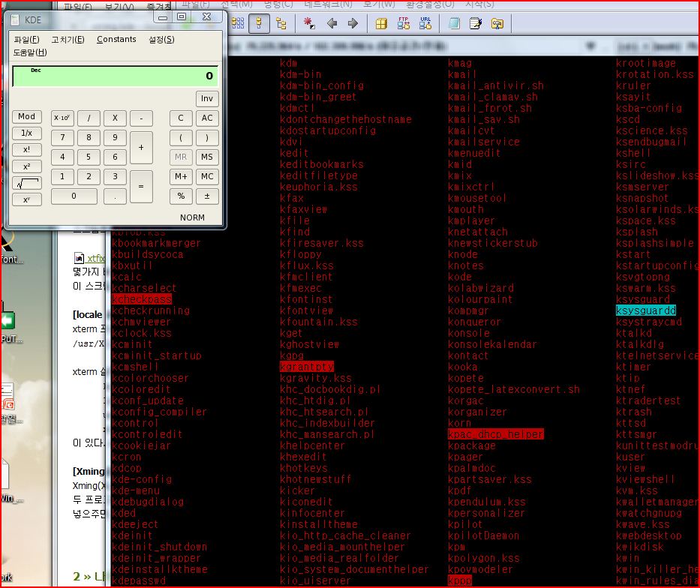Open the FTP connection icon
Viewport: 700px width, 588px height.
404,23
